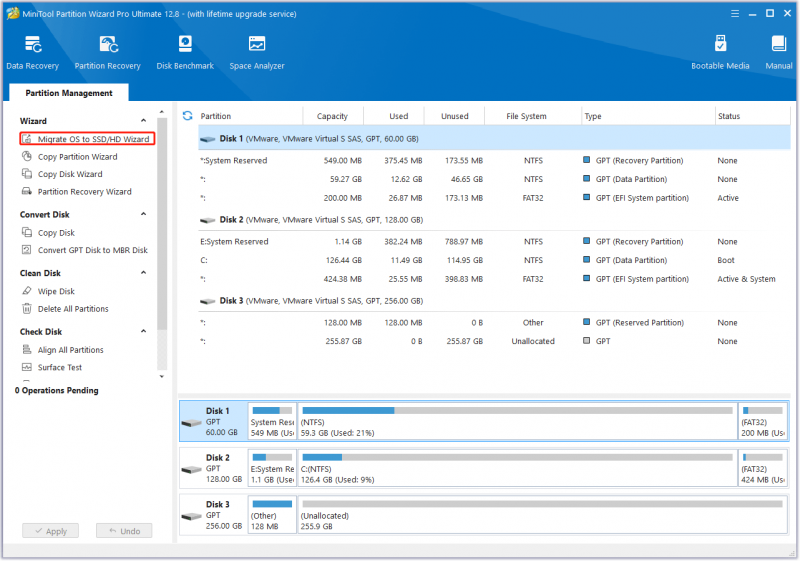Select E:System Reserved partition row

point(494,241)
